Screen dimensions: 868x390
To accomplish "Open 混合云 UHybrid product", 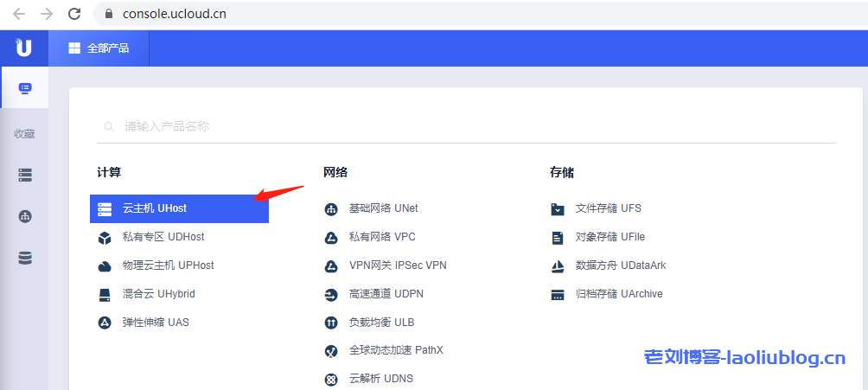I will (x=158, y=294).
